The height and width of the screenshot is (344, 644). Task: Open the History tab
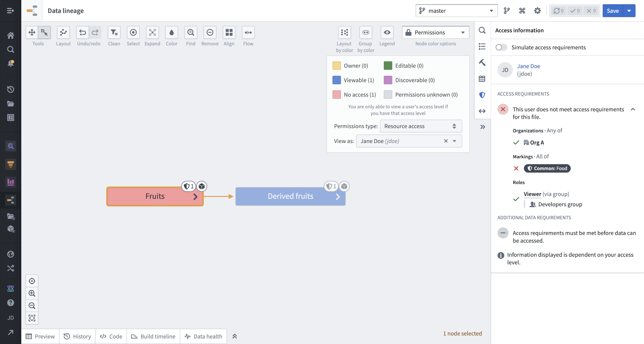pyautogui.click(x=77, y=336)
